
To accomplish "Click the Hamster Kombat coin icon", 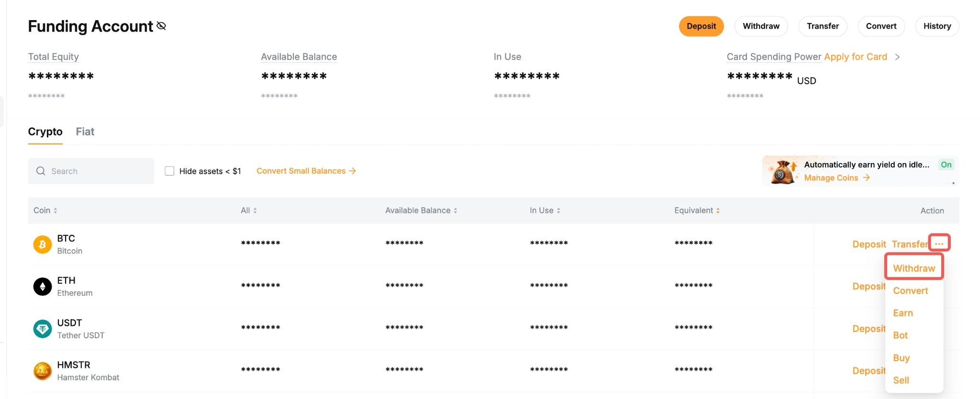I will coord(42,371).
